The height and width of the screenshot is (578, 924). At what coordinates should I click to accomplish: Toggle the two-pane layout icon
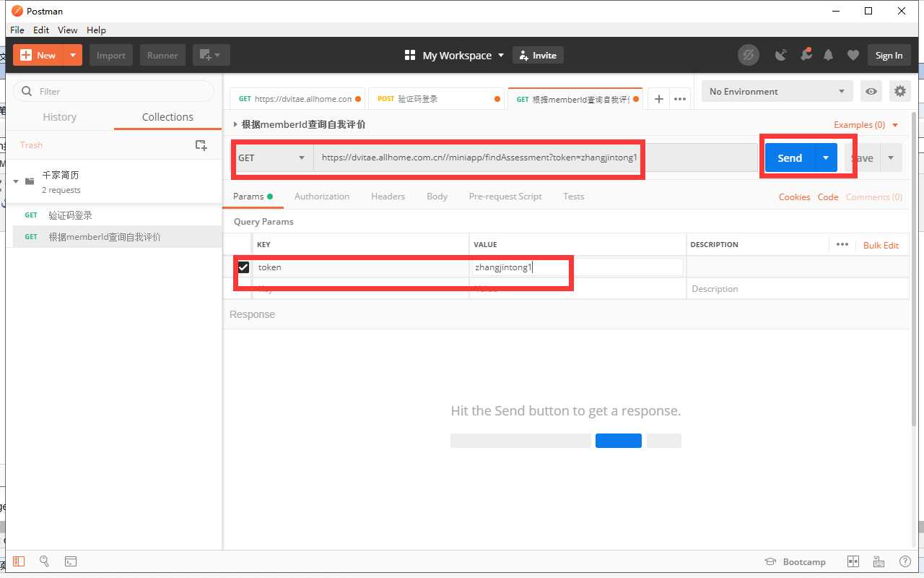pyautogui.click(x=853, y=561)
